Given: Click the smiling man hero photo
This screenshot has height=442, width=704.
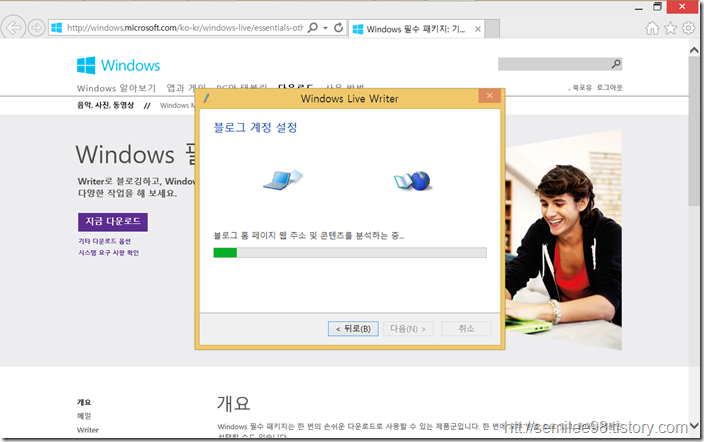Looking at the screenshot, I should pyautogui.click(x=563, y=240).
